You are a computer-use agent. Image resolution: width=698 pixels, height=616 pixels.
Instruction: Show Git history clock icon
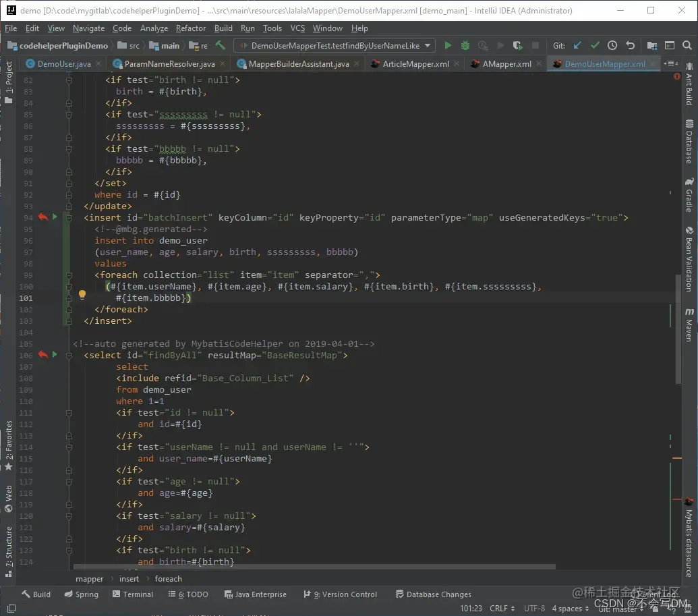pyautogui.click(x=612, y=45)
